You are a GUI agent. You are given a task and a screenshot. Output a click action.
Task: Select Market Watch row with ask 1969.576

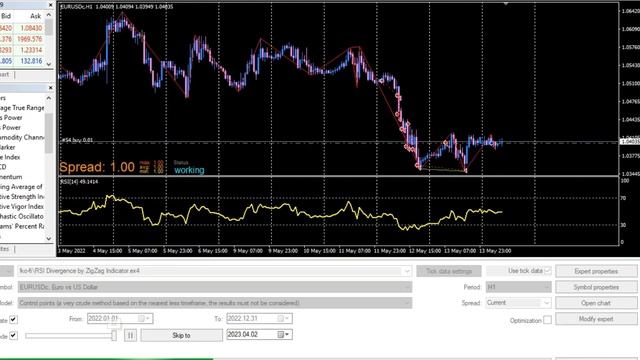(22, 39)
